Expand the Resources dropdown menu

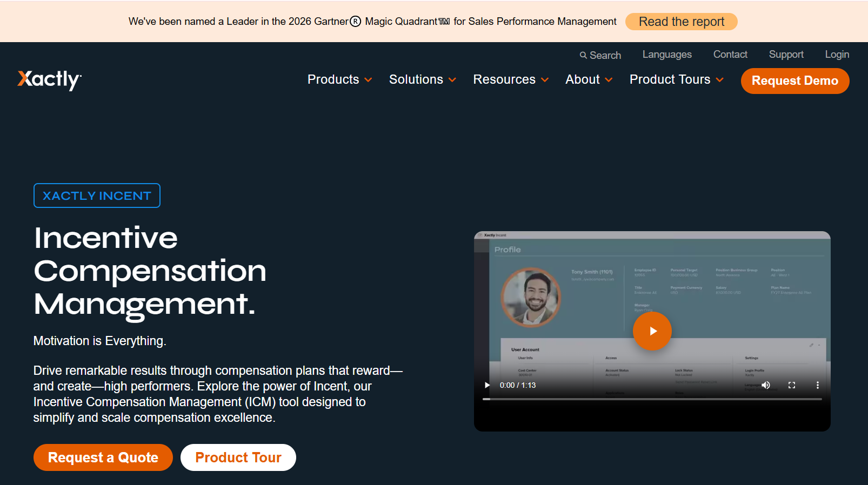511,79
